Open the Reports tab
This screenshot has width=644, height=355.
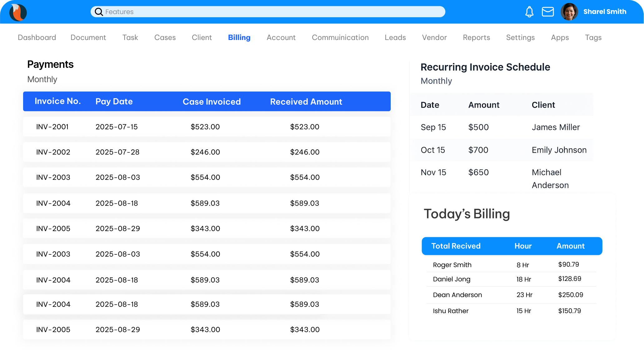tap(476, 37)
